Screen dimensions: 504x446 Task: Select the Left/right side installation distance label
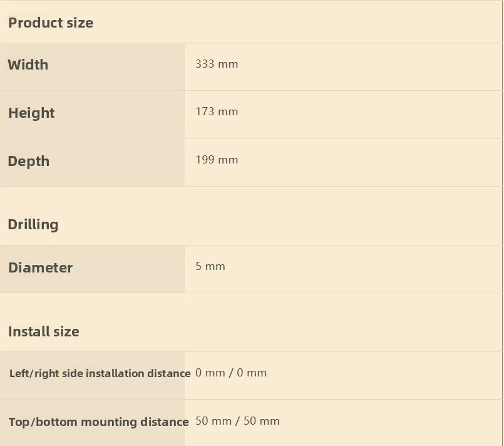100,373
